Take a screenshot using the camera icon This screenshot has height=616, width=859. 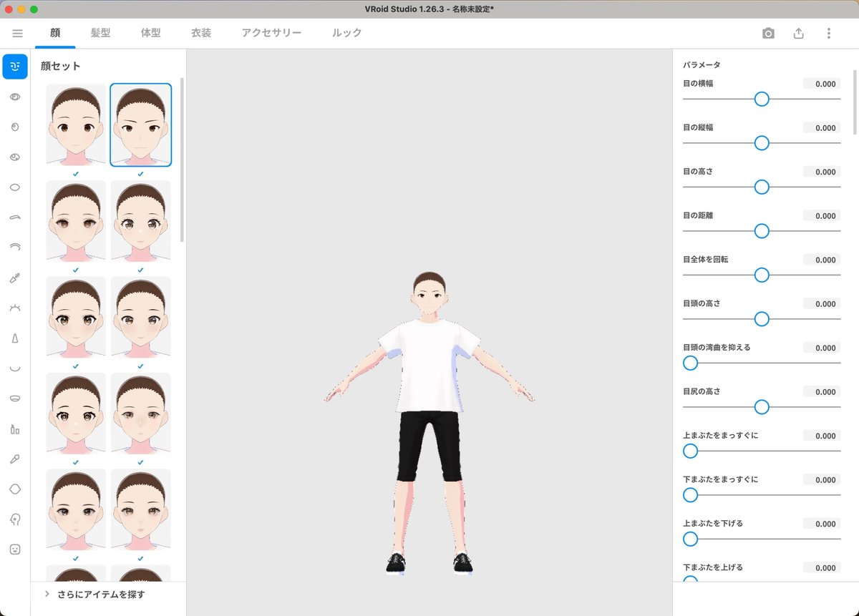767,33
